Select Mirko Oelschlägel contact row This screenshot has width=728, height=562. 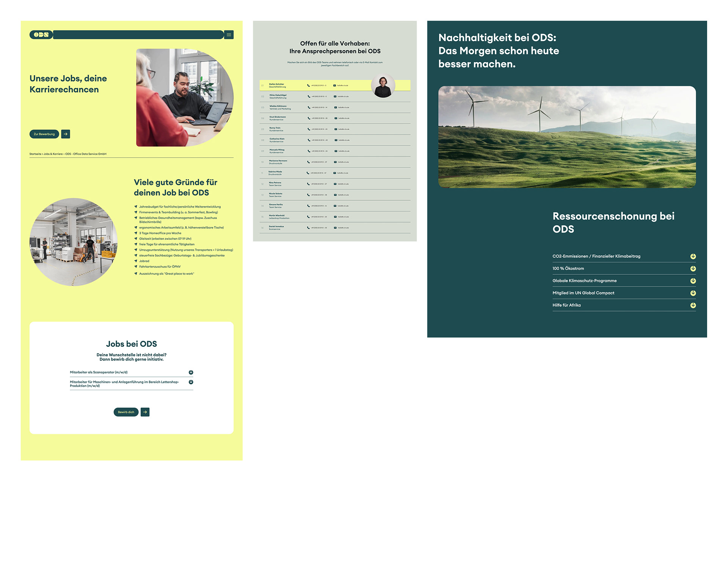278,96
